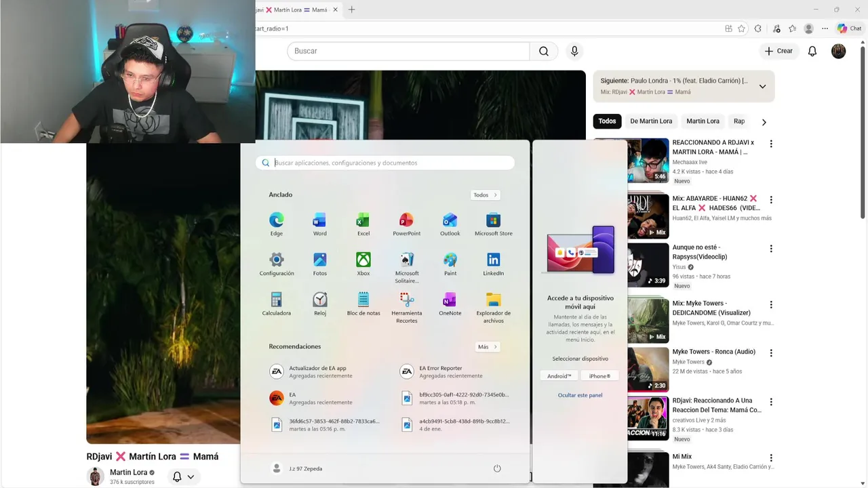Viewport: 868px width, 488px height.
Task: Open Myke Towers Ronca video thumbnail
Action: point(648,369)
